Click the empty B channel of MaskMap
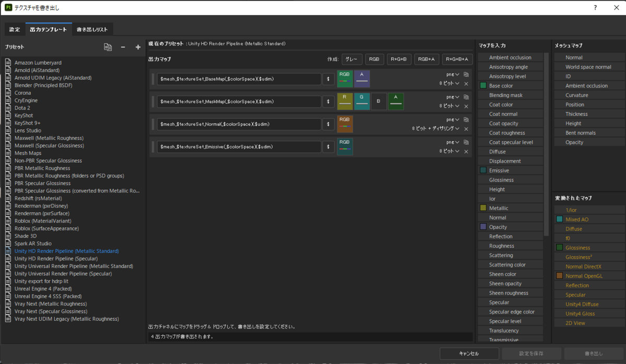626x364 pixels. click(x=379, y=102)
